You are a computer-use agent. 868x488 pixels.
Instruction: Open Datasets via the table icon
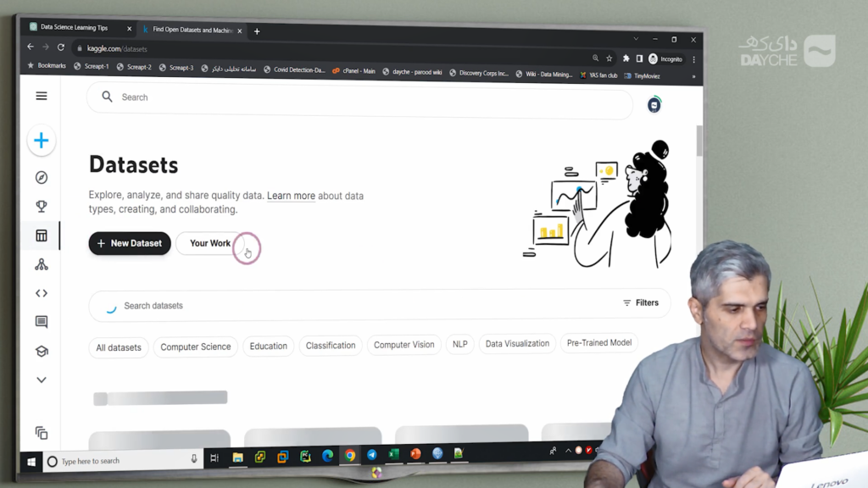tap(42, 236)
